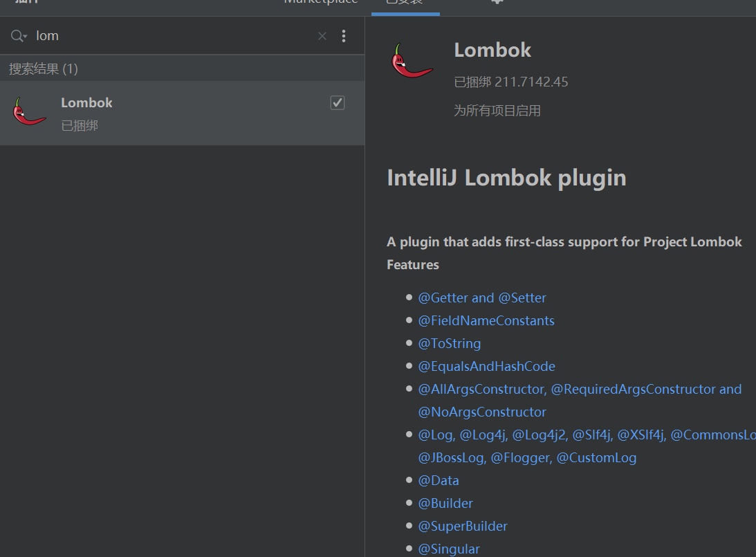Open the @Singular link
The width and height of the screenshot is (756, 557).
[449, 549]
